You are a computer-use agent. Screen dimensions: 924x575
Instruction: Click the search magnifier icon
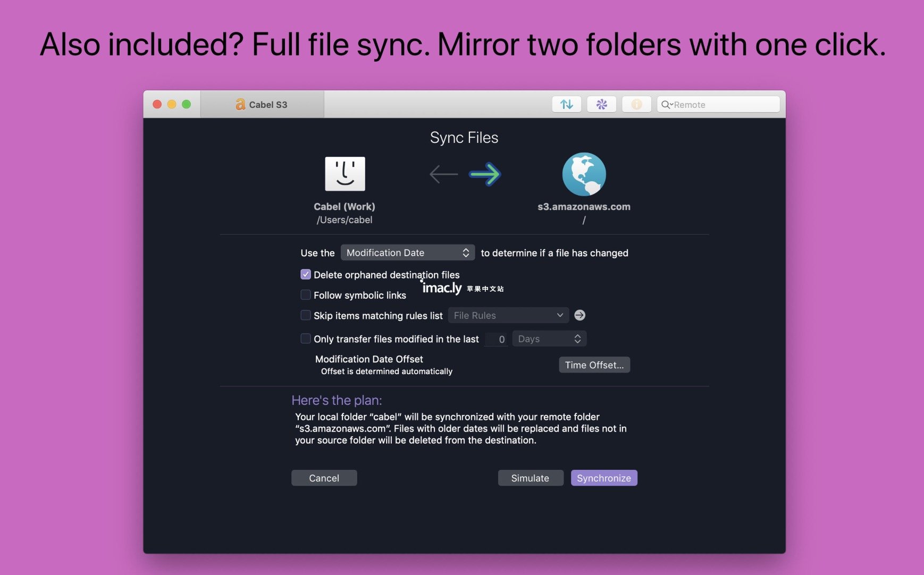point(666,105)
